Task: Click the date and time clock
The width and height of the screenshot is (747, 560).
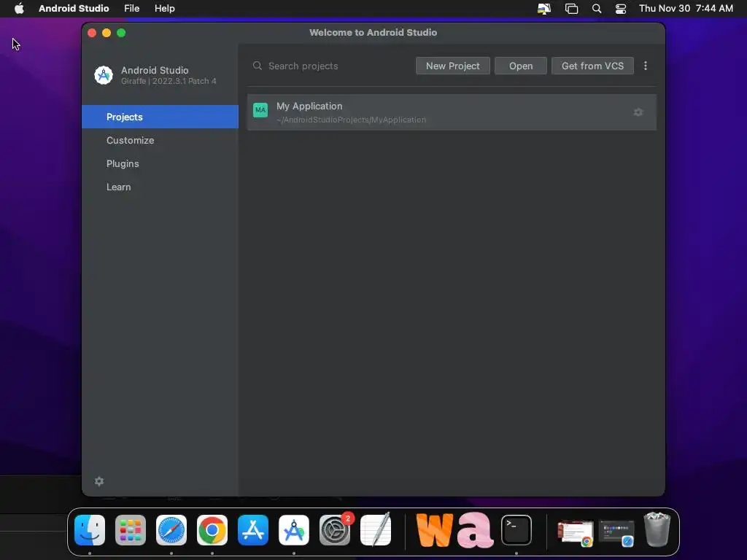Action: click(686, 8)
